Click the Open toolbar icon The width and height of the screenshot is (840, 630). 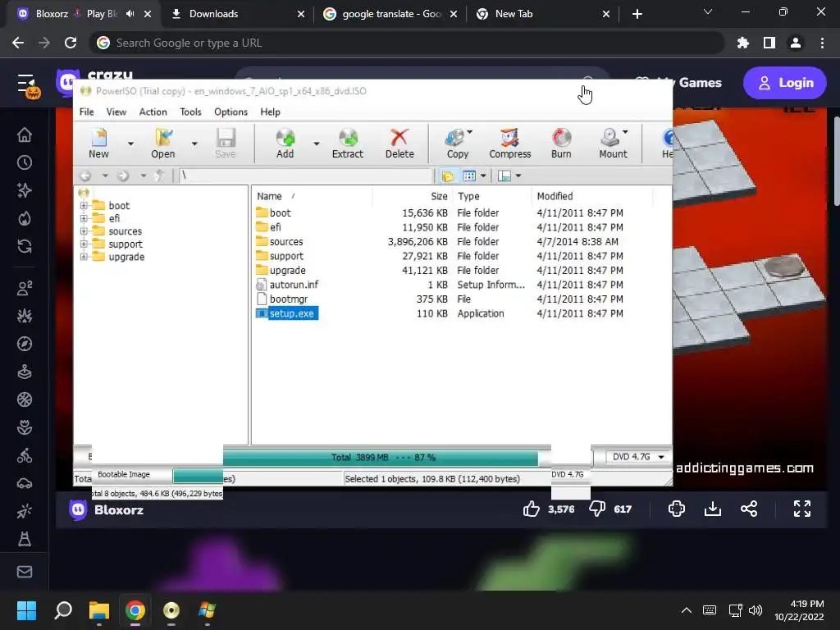pyautogui.click(x=163, y=144)
